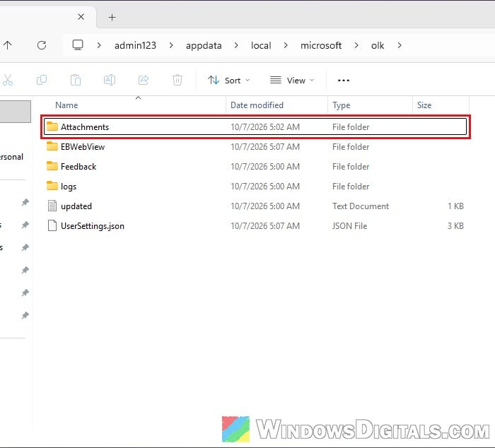Screen dimensions: 495x448
Task: Click the Text Document type cell
Action: coord(361,206)
